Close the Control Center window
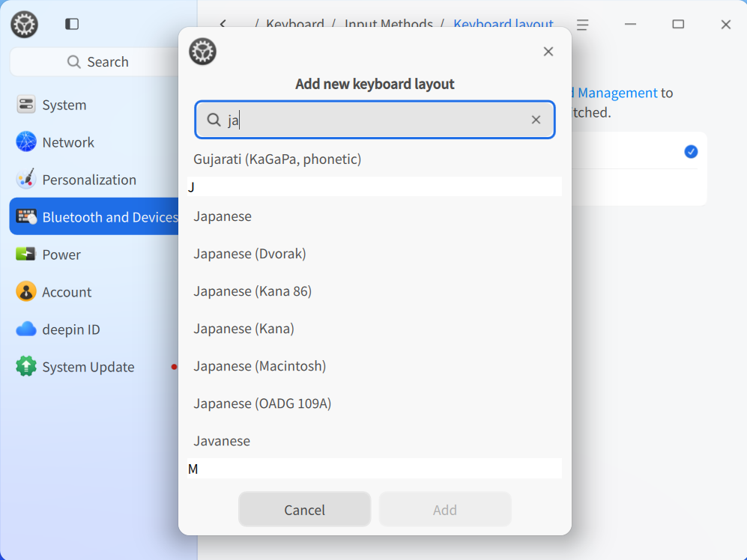This screenshot has height=560, width=747. pos(725,24)
